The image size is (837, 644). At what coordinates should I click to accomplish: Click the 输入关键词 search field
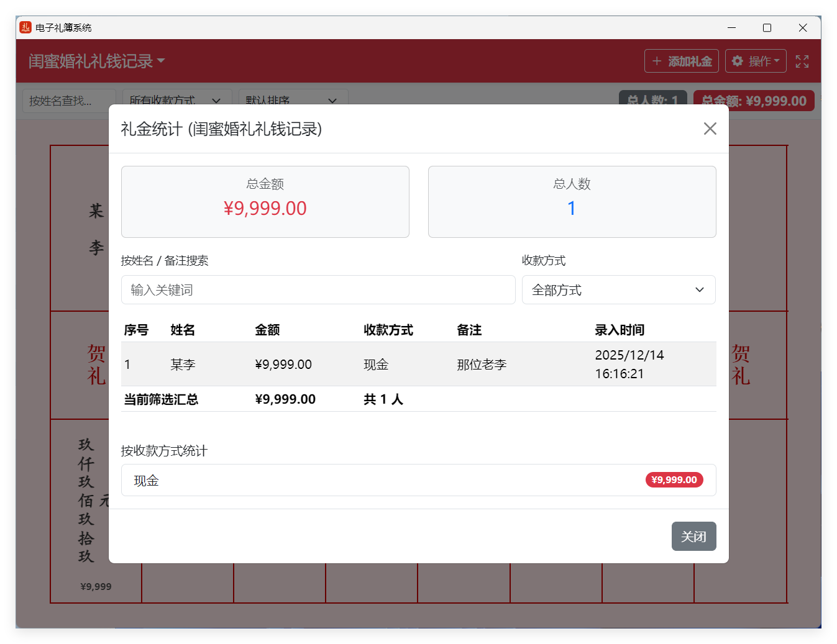318,289
